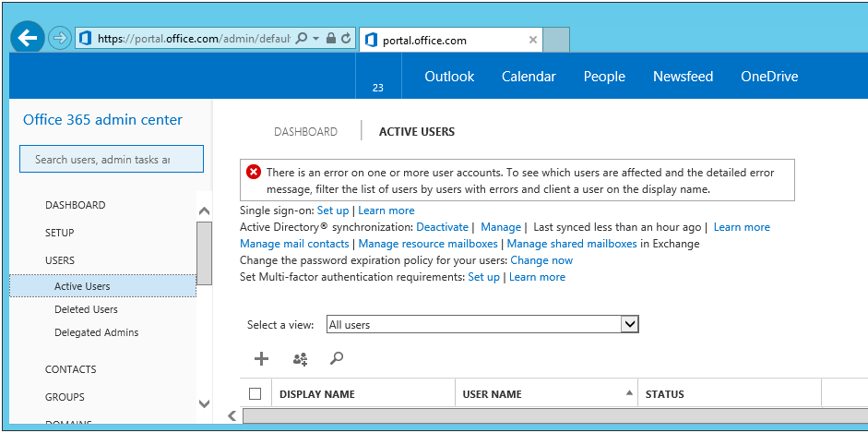Screen dimensions: 868x433
Task: Tick the select all users checkbox
Action: point(256,393)
